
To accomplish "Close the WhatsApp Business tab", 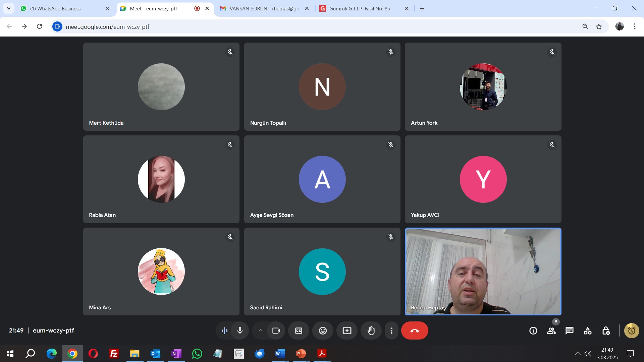I will coord(107,8).
